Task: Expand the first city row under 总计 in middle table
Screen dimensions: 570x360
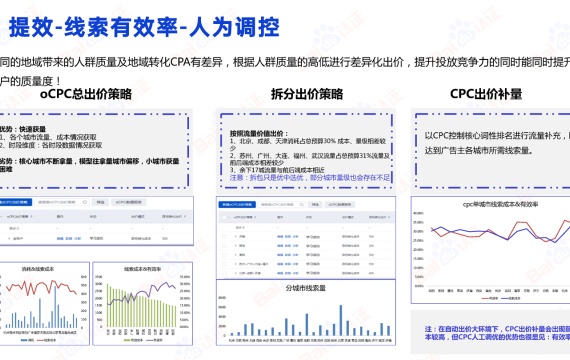Action: [x=236, y=236]
